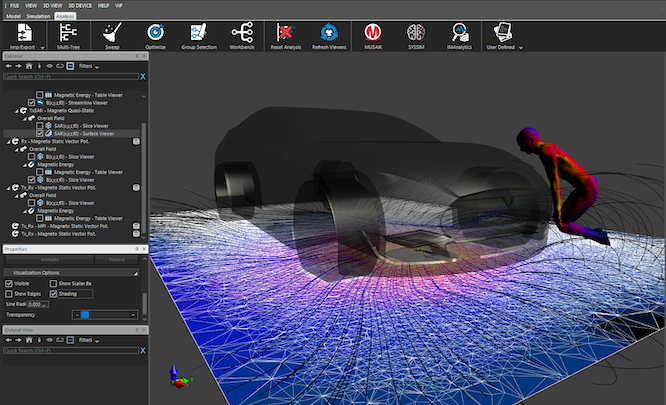Image resolution: width=666 pixels, height=405 pixels.
Task: Click the Sweep tool icon
Action: pos(113,34)
